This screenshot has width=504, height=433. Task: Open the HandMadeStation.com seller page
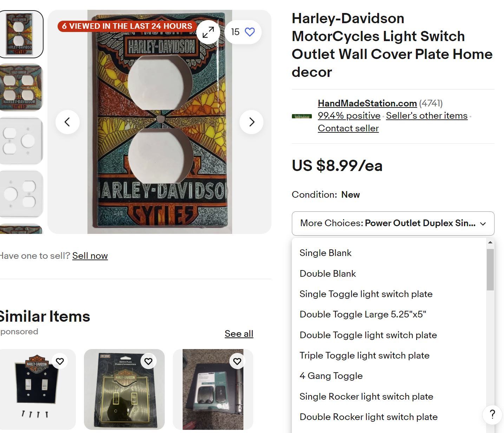tap(367, 103)
